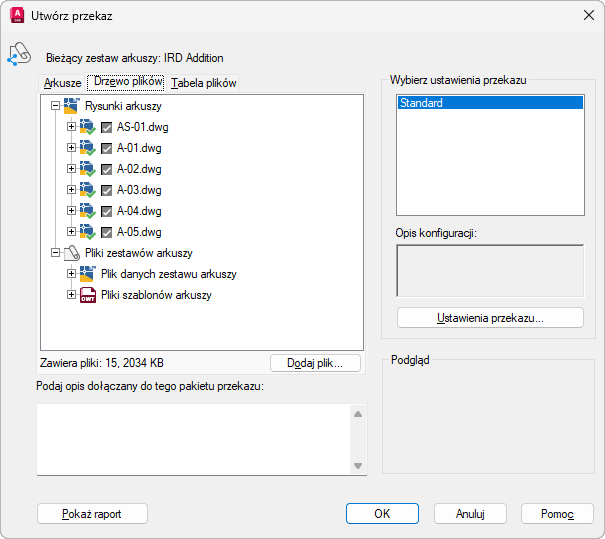605x539 pixels.
Task: Uncheck the A-01.dwg checkbox
Action: [x=107, y=148]
